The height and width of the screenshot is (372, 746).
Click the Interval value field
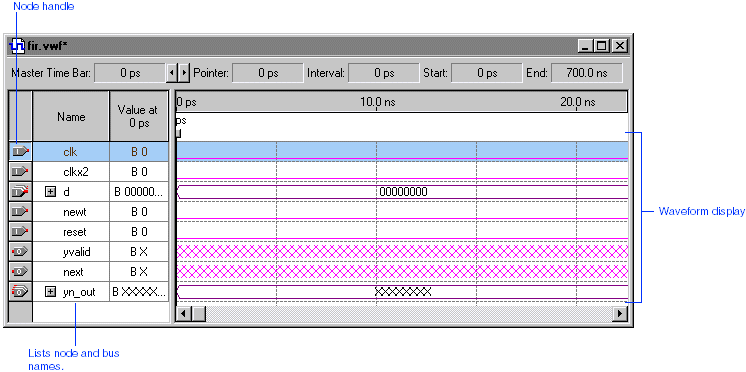click(x=383, y=73)
